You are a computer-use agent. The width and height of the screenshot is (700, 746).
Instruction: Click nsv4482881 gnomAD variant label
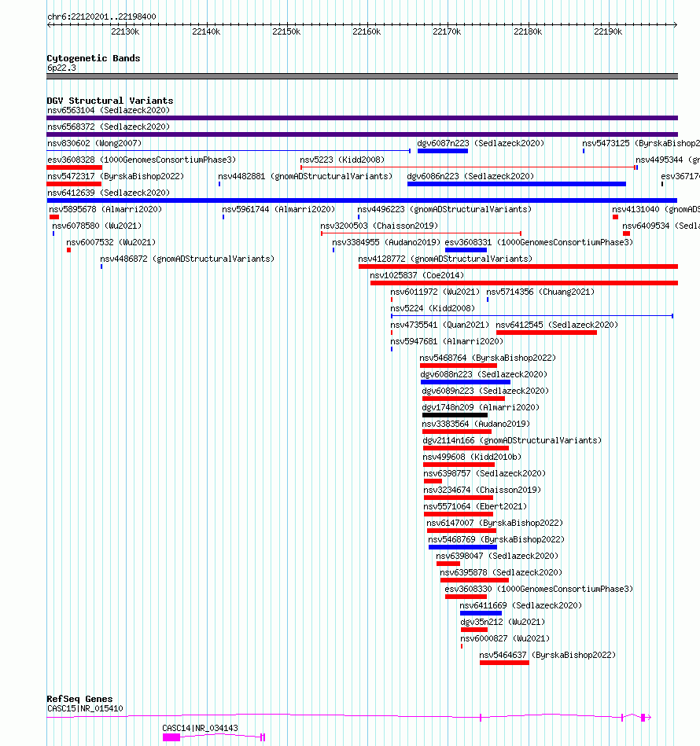click(x=305, y=176)
